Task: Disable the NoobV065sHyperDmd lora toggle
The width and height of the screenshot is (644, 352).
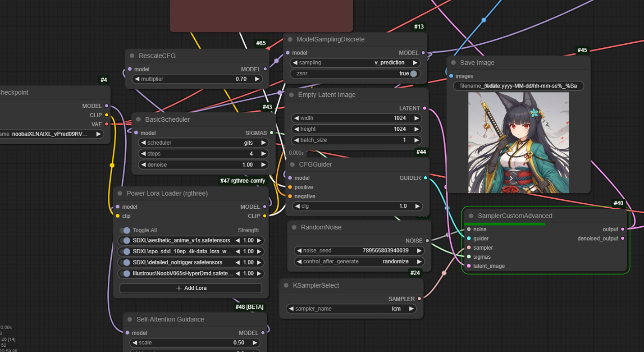Action: (x=126, y=274)
